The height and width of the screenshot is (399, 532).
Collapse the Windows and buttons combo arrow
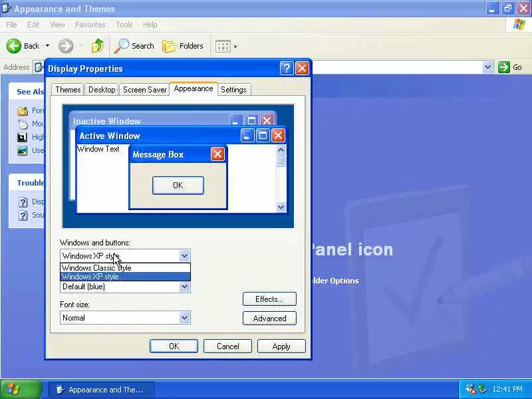pyautogui.click(x=184, y=256)
